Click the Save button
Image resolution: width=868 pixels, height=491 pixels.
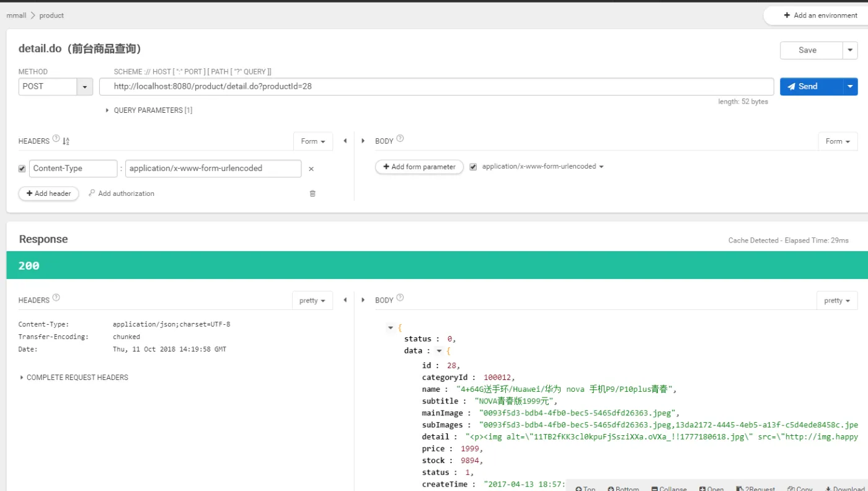[x=811, y=50]
